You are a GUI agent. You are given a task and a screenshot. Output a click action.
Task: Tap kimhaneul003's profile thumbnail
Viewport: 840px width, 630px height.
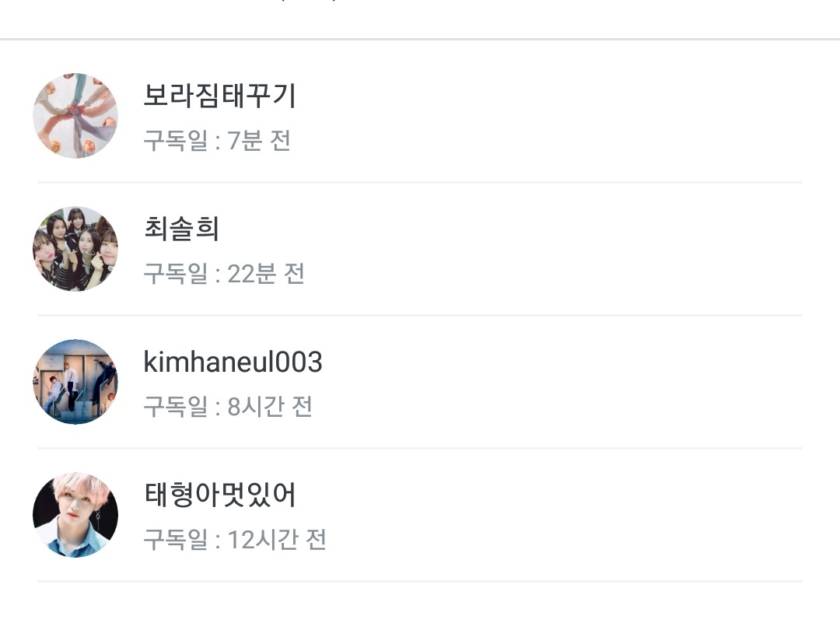pyautogui.click(x=75, y=382)
